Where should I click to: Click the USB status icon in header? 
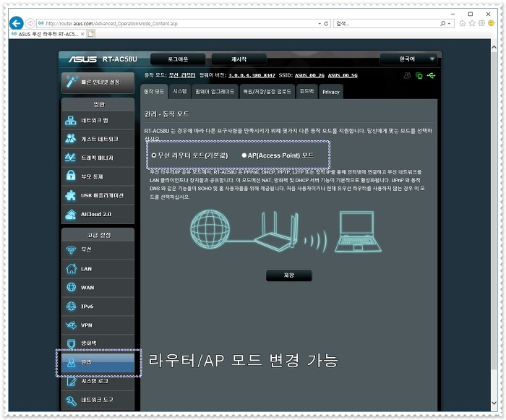431,75
